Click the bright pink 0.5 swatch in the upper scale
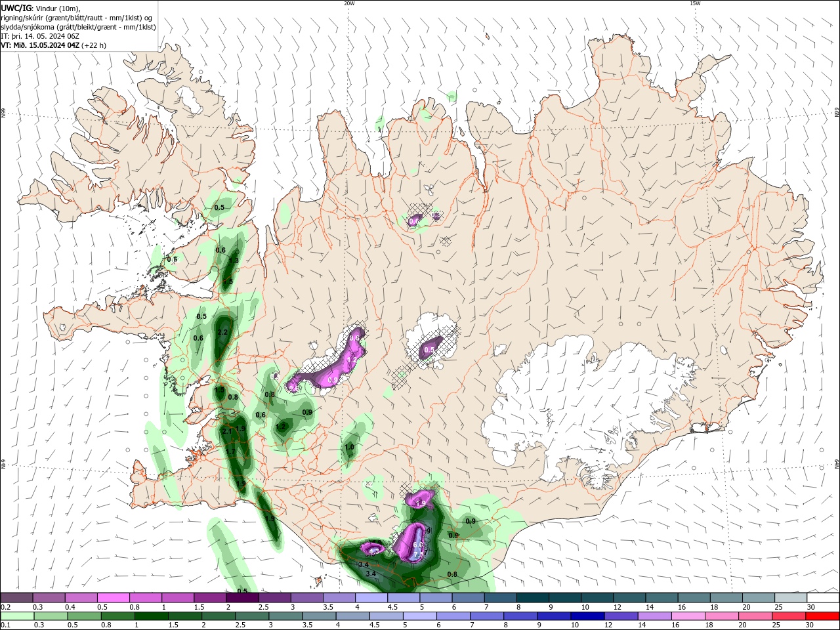Image resolution: width=840 pixels, height=630 pixels. (114, 598)
